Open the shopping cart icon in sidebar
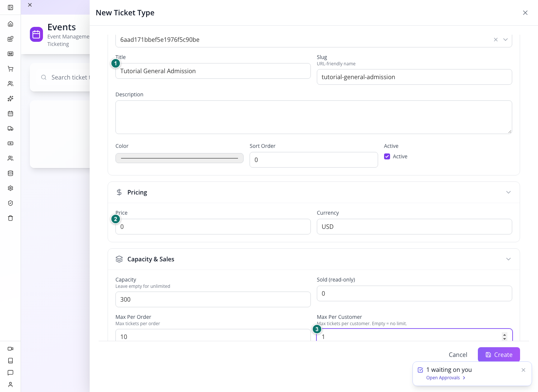 pos(10,69)
